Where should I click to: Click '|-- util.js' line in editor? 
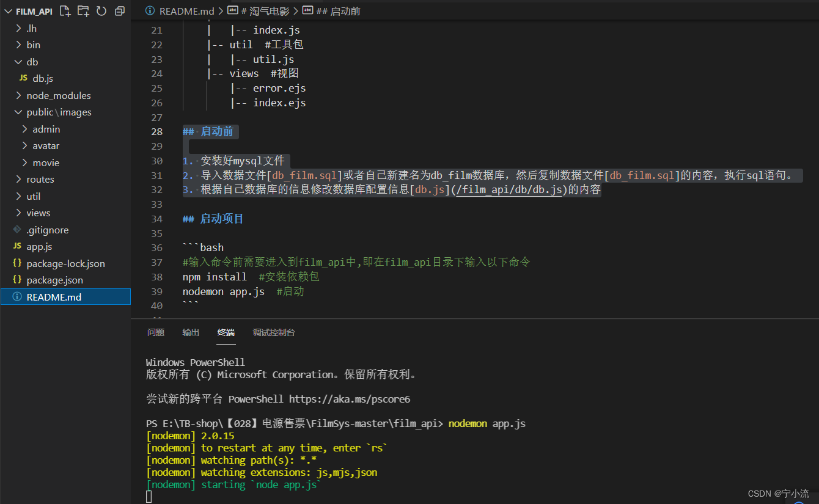pos(262,59)
